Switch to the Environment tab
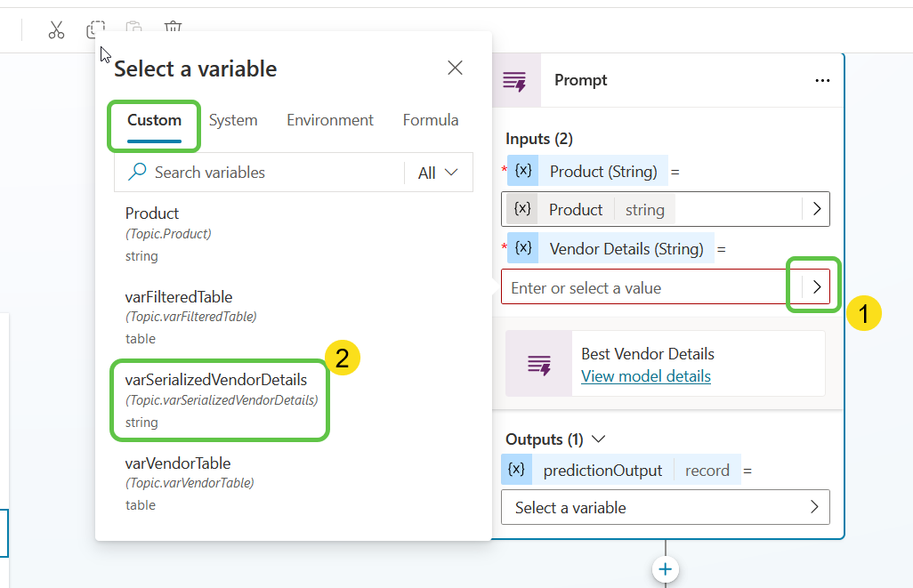This screenshot has height=588, width=913. [330, 120]
